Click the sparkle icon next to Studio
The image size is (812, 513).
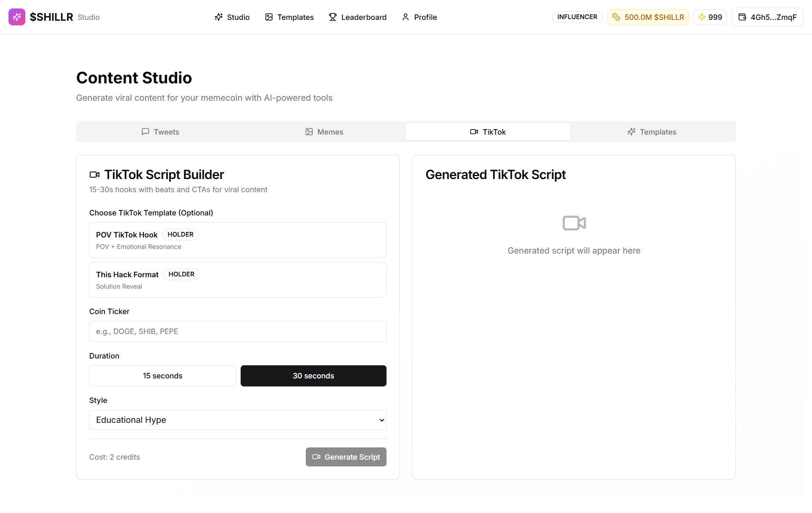click(219, 17)
